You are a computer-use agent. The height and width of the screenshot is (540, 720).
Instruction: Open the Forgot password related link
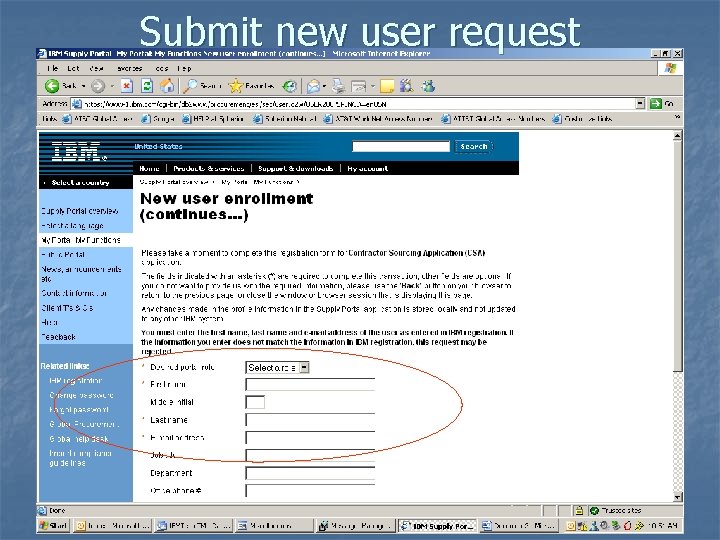(79, 410)
